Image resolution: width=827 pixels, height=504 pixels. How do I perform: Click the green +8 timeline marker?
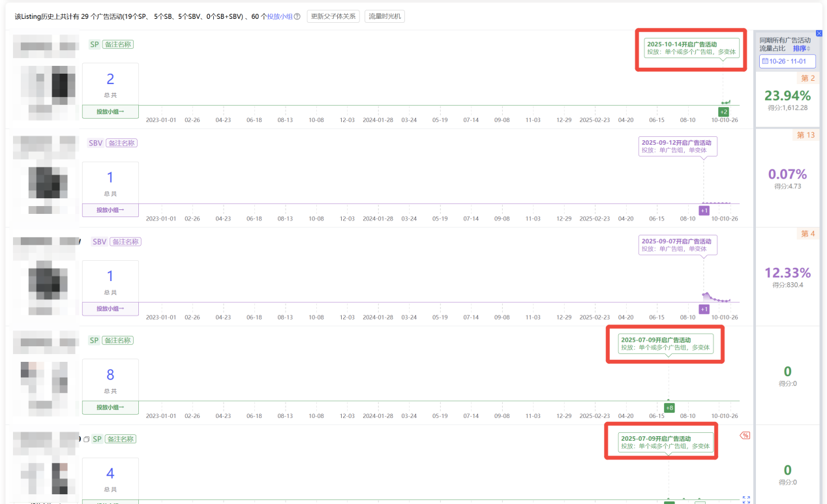669,408
